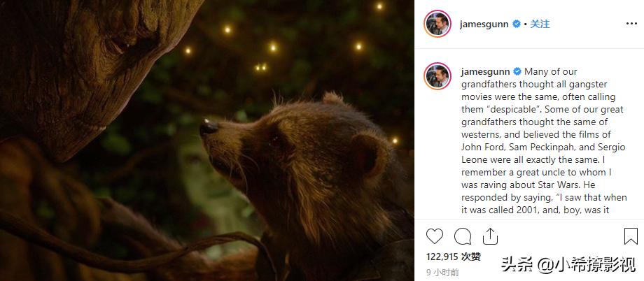Open comments via the speech bubble icon
Screen dimensions: 644x281
(462, 236)
